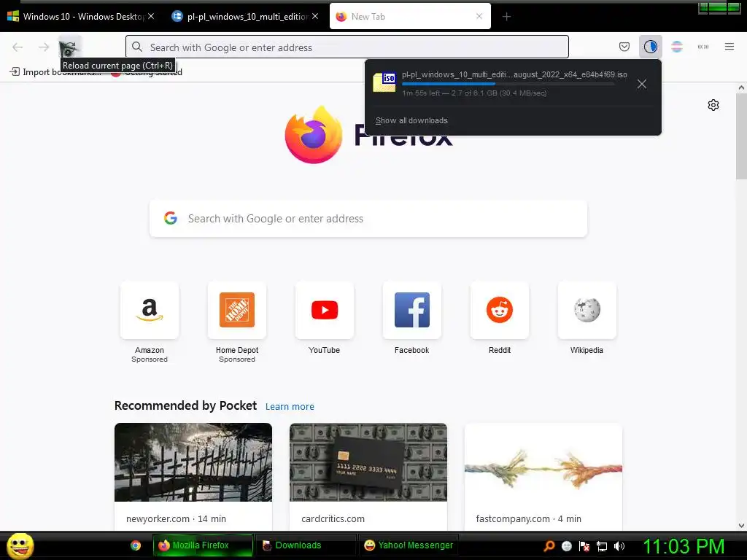Close the Windows 10 Desktop tab
The height and width of the screenshot is (560, 747).
151,16
